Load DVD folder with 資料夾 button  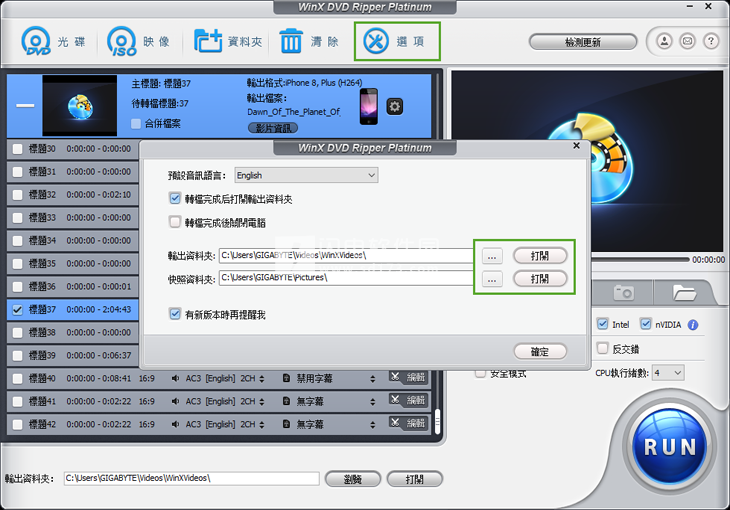[228, 41]
